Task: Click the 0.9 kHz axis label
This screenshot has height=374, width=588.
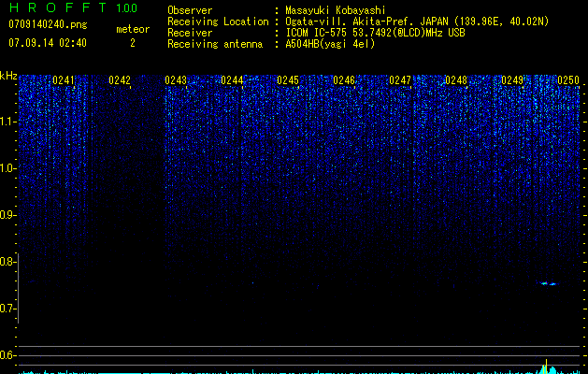Action: 7,215
